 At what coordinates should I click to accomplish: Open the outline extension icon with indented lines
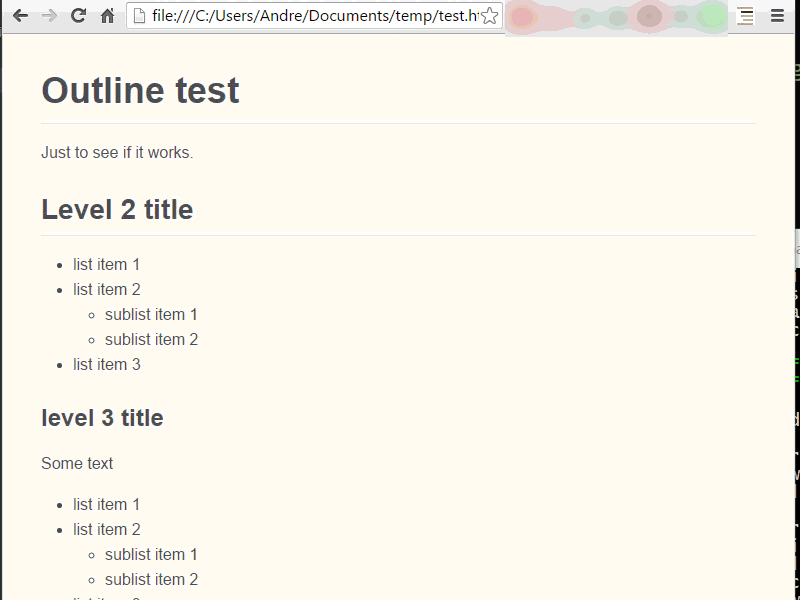tap(745, 16)
